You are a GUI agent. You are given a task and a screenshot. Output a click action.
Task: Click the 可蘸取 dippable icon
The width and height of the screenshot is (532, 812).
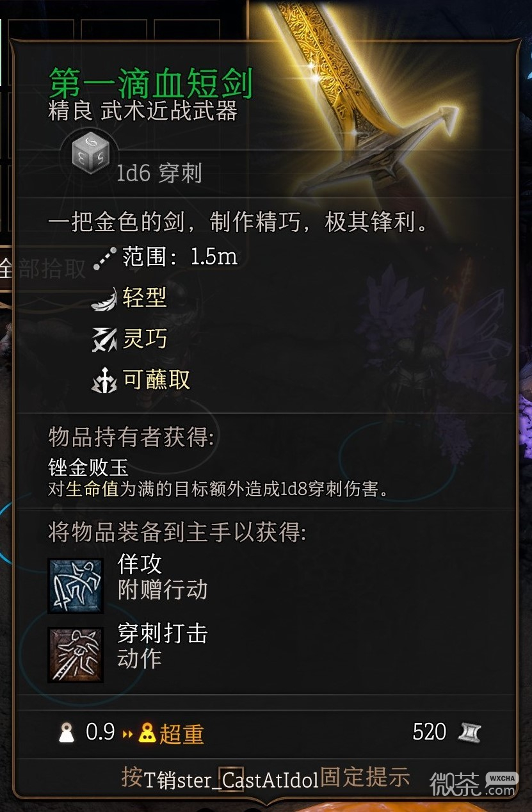(104, 381)
